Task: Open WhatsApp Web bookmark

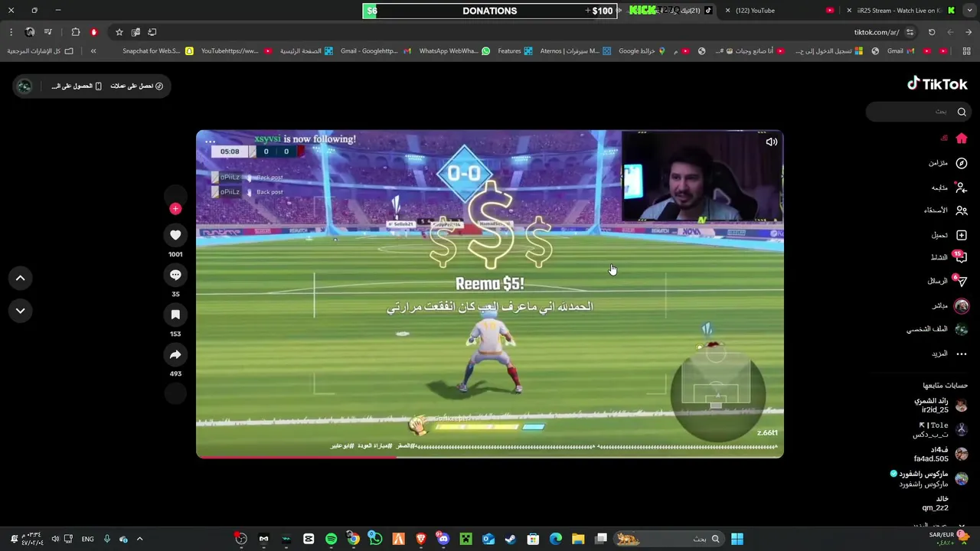Action: 454,51
